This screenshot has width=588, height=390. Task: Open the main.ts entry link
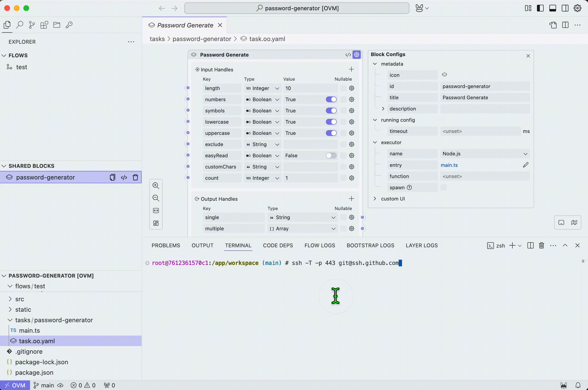(x=449, y=165)
